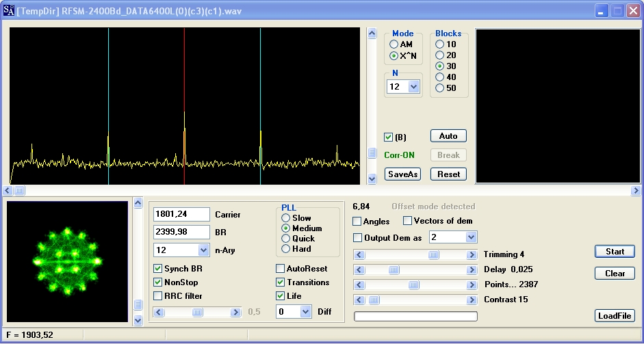
Task: Click the SA application icon in title bar
Action: click(8, 11)
